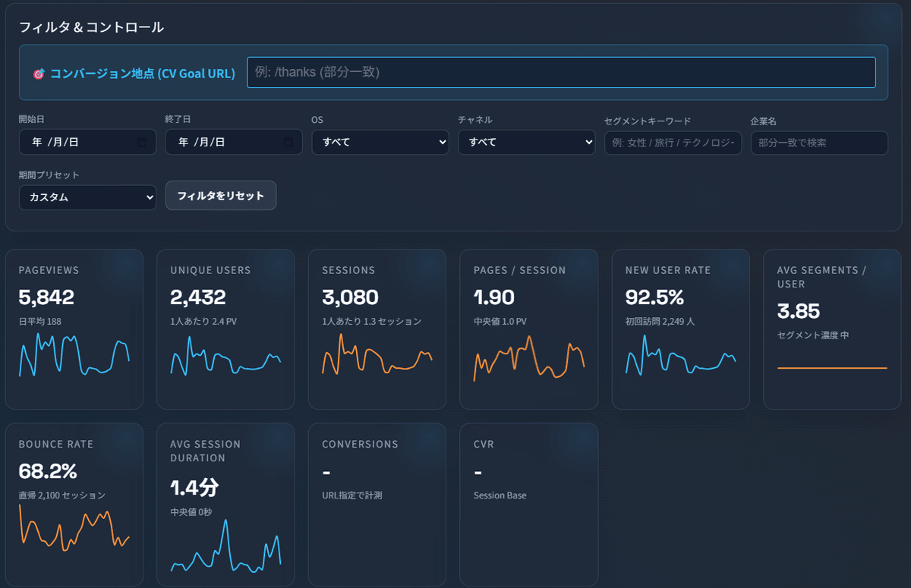Click the UNIQUE USERS sparkline chart
Viewport: 911px width, 588px height.
225,358
